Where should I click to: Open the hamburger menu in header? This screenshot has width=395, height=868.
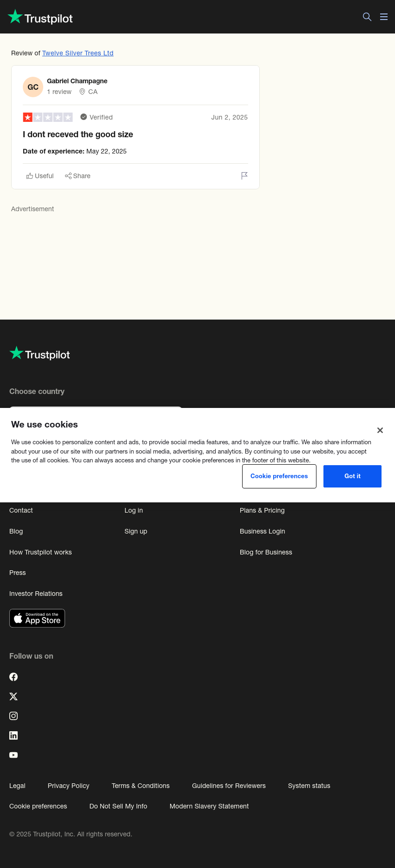(384, 17)
